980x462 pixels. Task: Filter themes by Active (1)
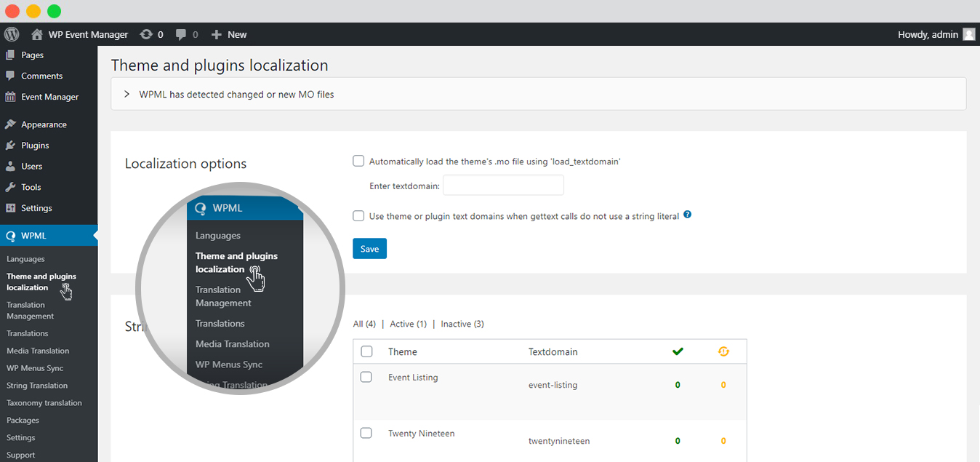click(409, 324)
